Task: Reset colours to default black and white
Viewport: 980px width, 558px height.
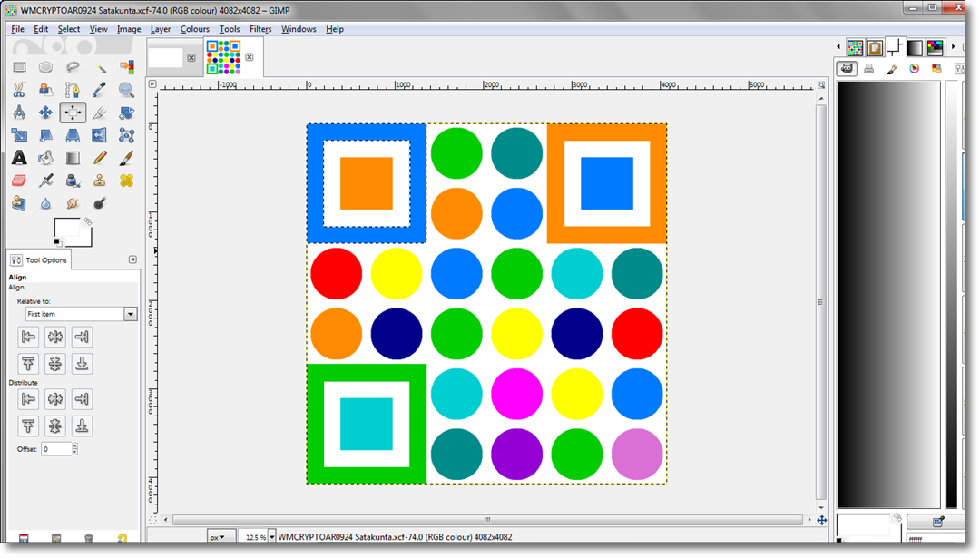Action: click(57, 242)
